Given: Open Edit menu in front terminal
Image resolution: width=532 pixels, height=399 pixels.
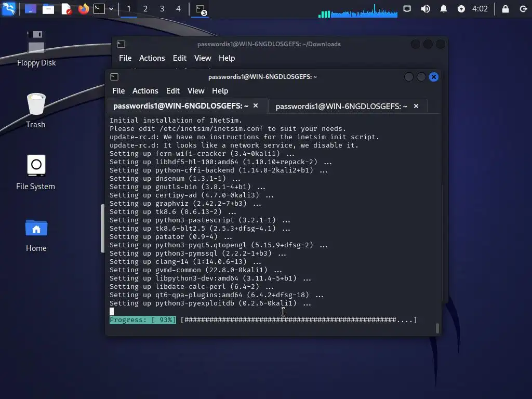Looking at the screenshot, I should click(x=172, y=91).
